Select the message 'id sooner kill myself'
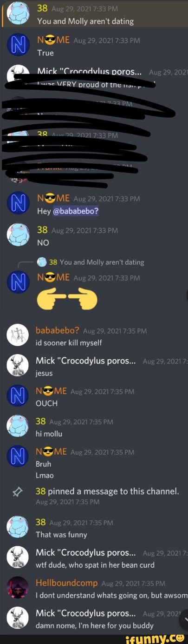188x644 pixels. pyautogui.click(x=69, y=342)
